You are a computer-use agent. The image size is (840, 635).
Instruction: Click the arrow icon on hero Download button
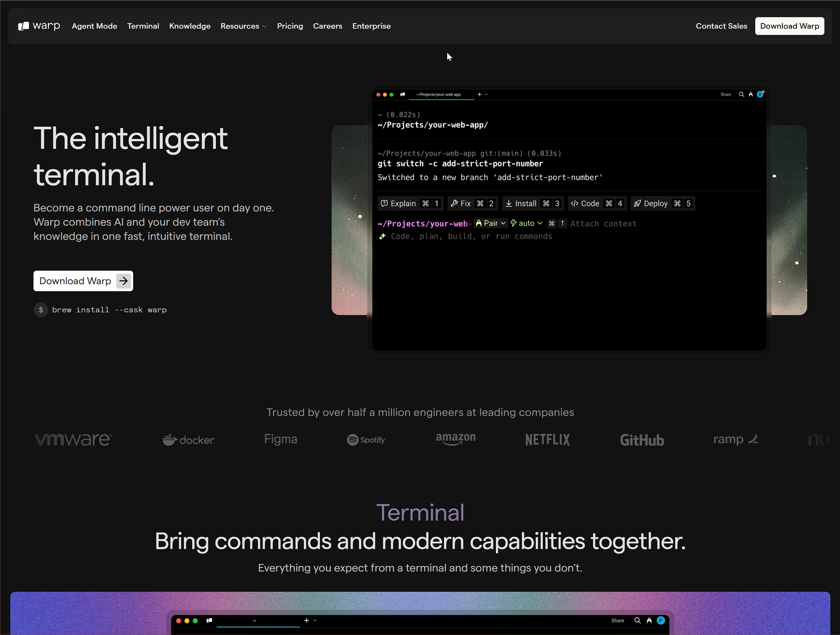(x=123, y=281)
